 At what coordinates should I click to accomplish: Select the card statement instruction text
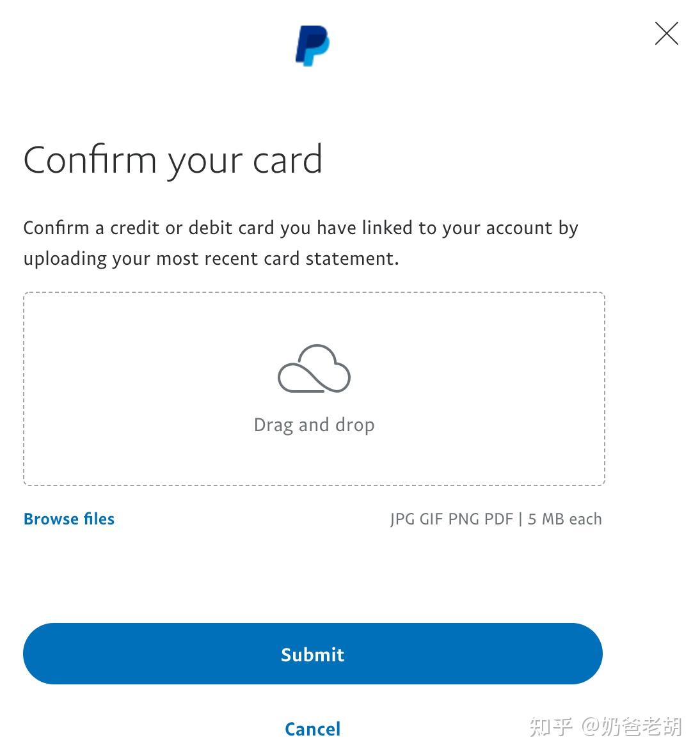pyautogui.click(x=301, y=243)
